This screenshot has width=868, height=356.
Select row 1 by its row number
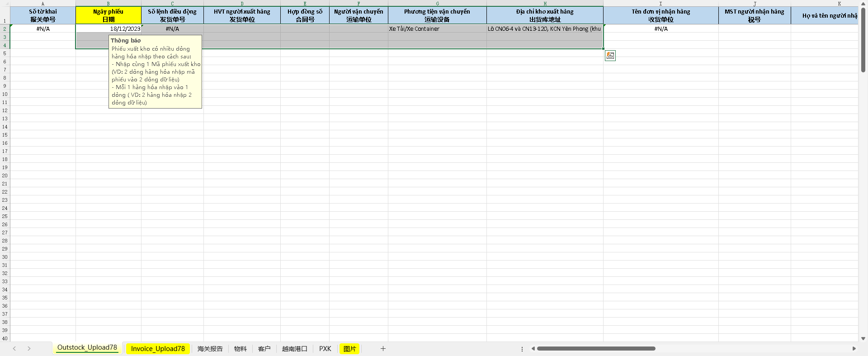5,15
